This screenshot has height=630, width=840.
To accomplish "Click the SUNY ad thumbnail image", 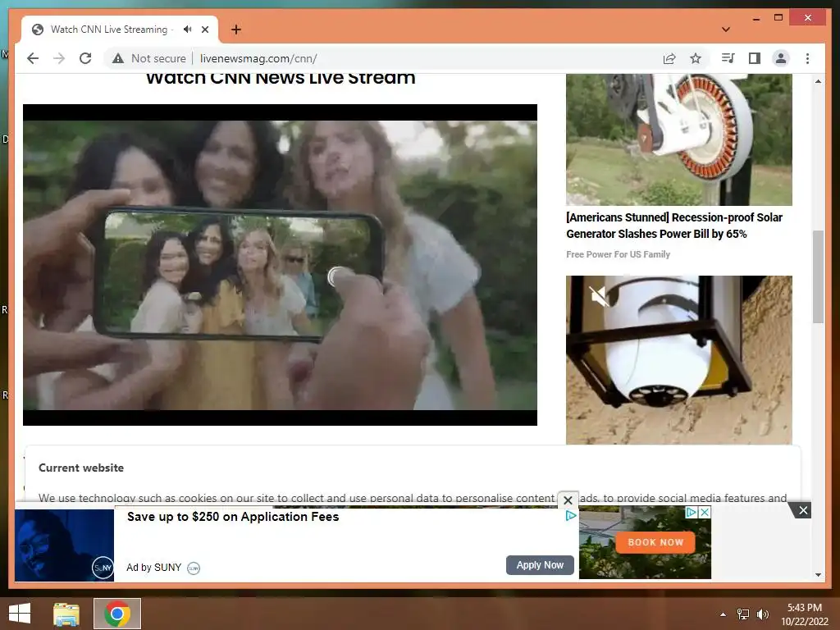I will (x=64, y=546).
